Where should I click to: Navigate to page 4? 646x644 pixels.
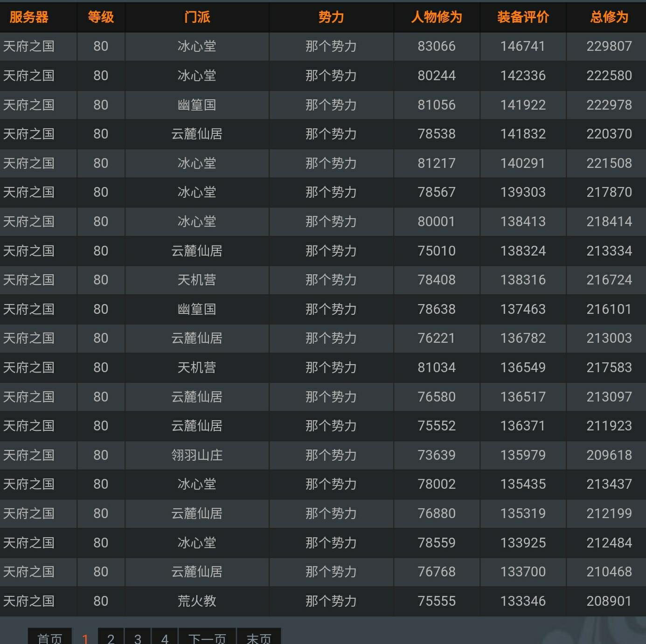165,637
